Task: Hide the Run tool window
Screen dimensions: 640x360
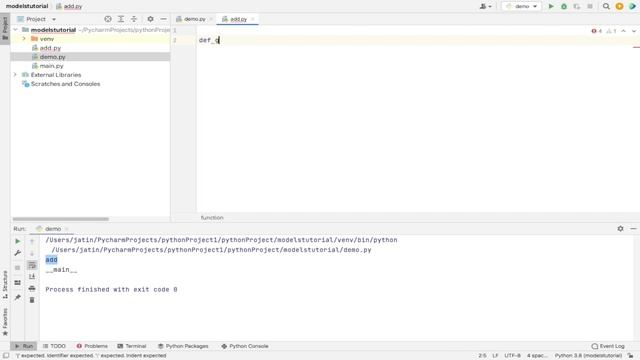Action: pyautogui.click(x=633, y=229)
